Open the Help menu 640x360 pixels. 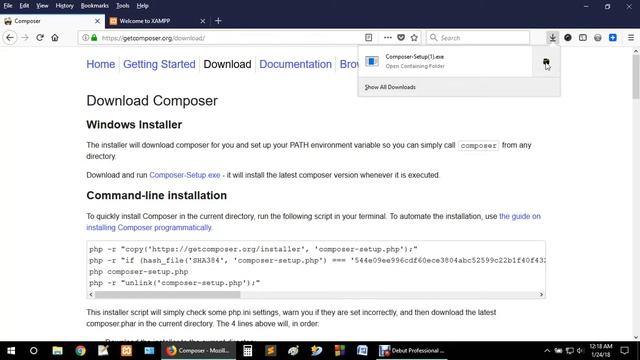tap(142, 6)
